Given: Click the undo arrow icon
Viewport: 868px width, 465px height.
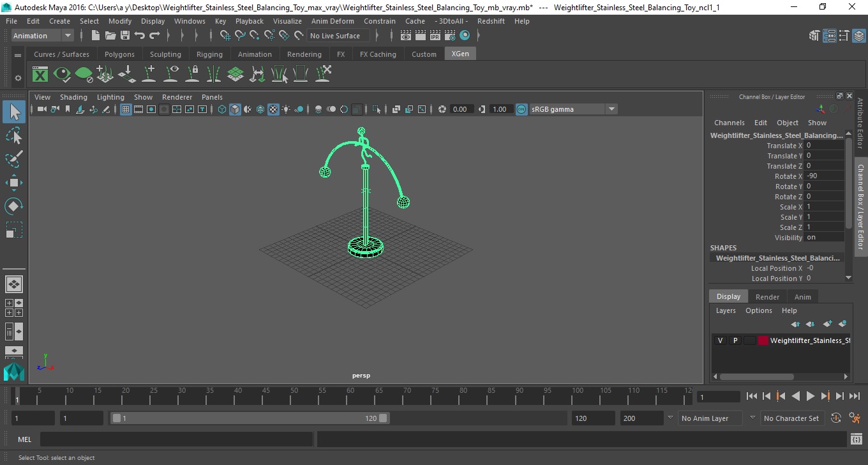Looking at the screenshot, I should [140, 36].
